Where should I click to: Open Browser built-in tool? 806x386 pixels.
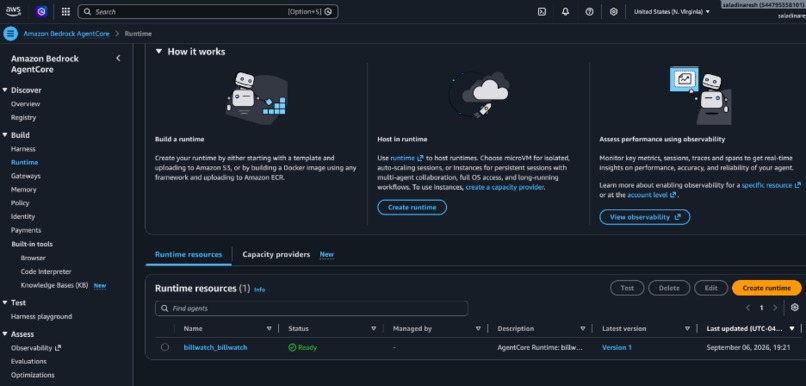point(33,258)
